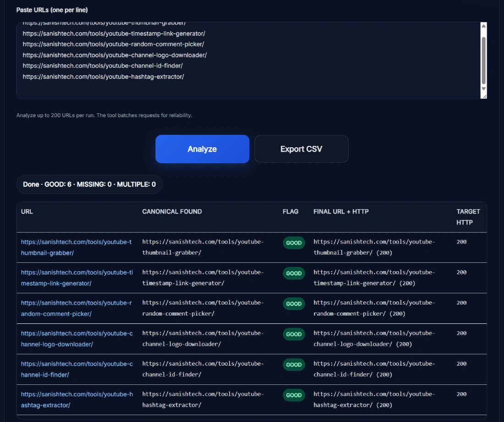Image resolution: width=504 pixels, height=422 pixels.
Task: Open the youtube-thumbnail-grabber link in URL column
Action: 76,247
